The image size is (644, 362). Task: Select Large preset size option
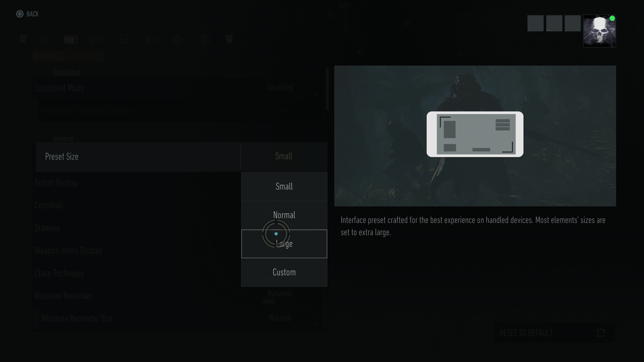point(284,244)
